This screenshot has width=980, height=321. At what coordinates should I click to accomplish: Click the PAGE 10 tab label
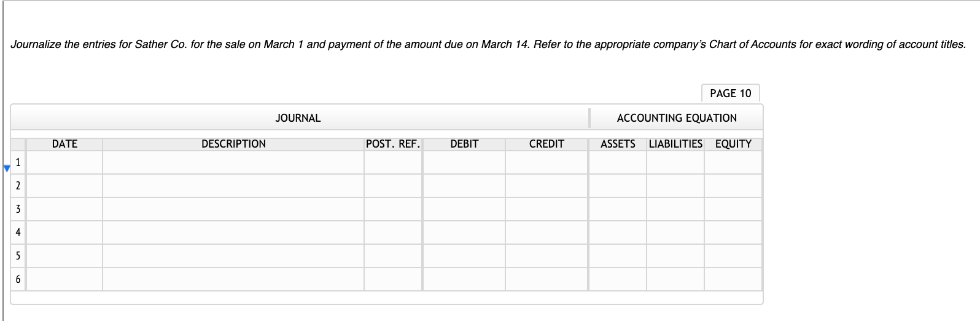click(730, 93)
